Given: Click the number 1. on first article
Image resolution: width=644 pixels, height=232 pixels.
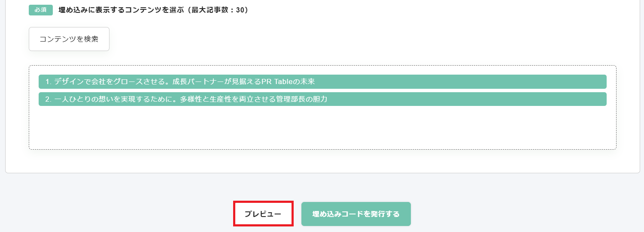Looking at the screenshot, I should point(49,81).
